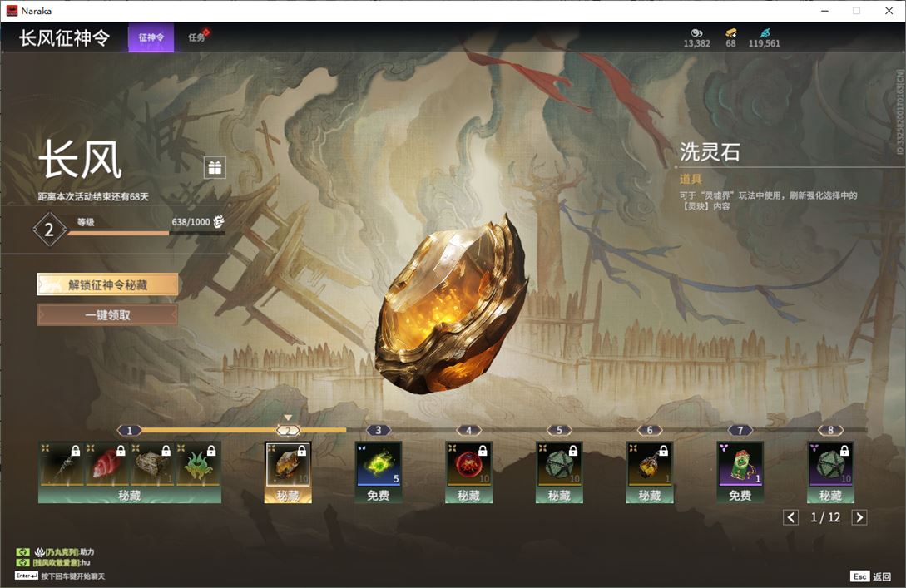Click the 距离本次活动结束还有68天 countdown text

click(94, 196)
